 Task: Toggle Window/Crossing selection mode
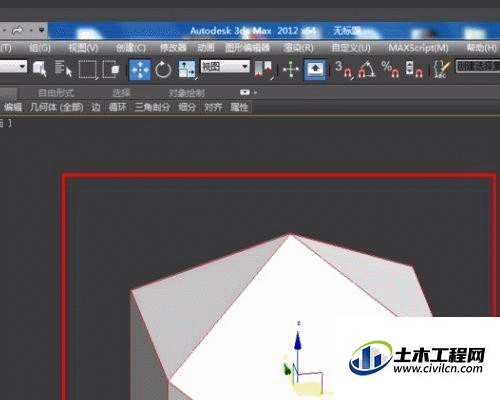(x=111, y=69)
